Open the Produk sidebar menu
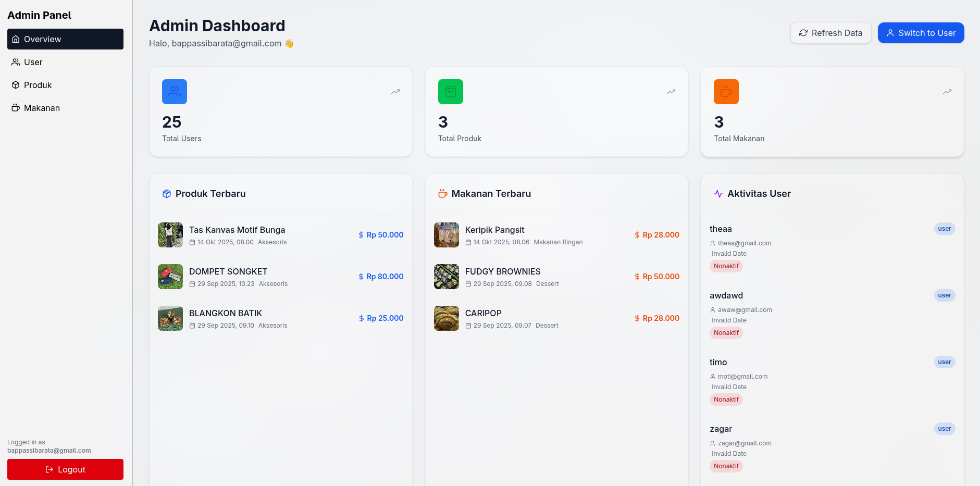The height and width of the screenshot is (486, 980). pos(65,85)
